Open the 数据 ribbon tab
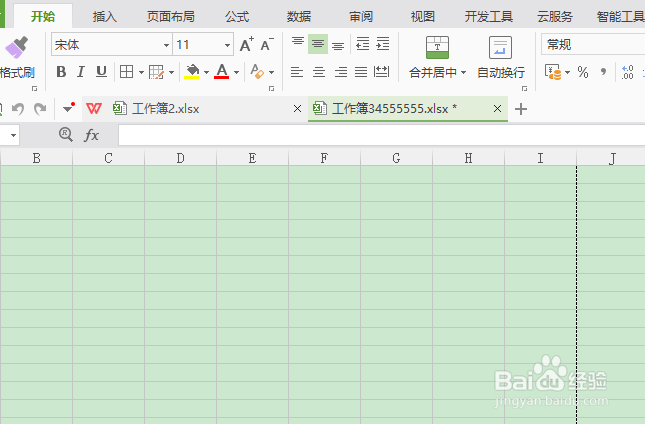The width and height of the screenshot is (645, 424). point(299,16)
